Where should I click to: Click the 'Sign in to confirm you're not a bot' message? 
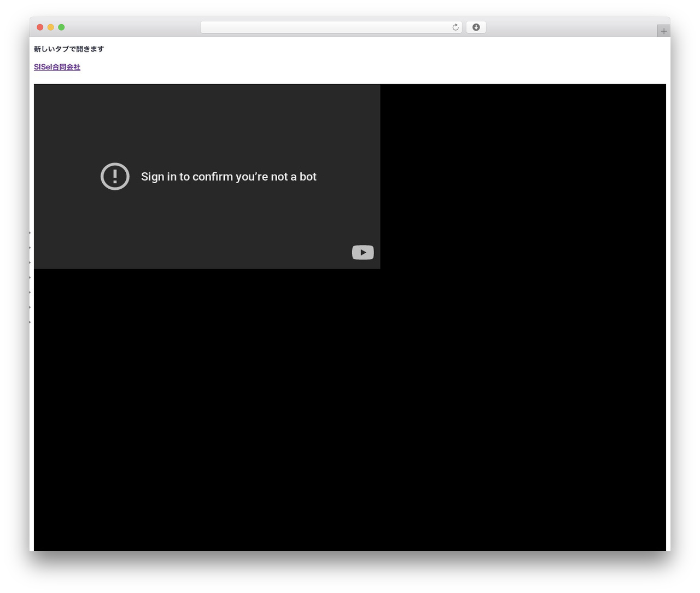pyautogui.click(x=229, y=177)
